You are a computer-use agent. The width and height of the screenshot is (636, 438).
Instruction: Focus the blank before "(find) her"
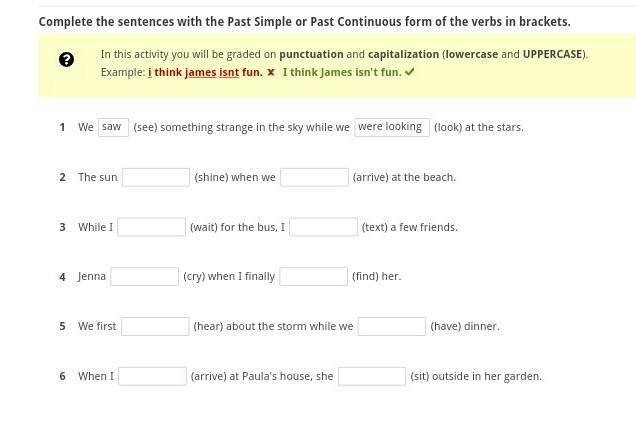[313, 276]
